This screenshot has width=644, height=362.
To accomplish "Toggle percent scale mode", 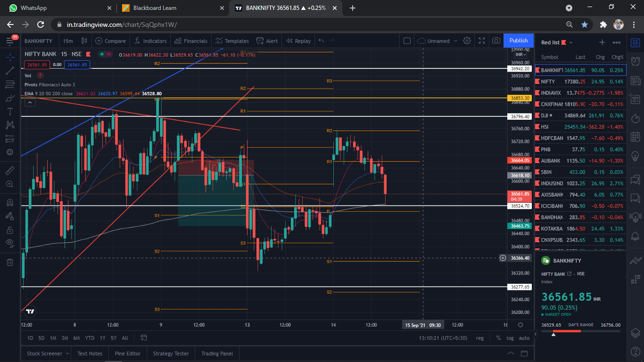I will [498, 338].
